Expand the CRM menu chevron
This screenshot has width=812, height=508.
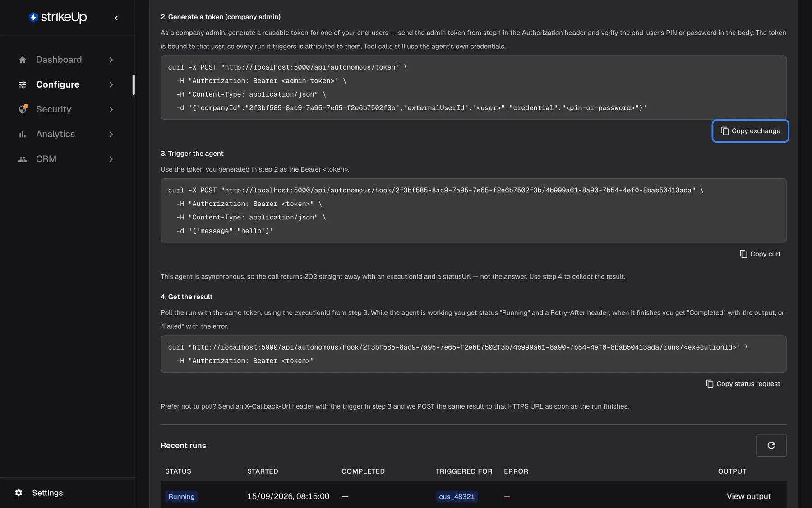[x=111, y=159]
